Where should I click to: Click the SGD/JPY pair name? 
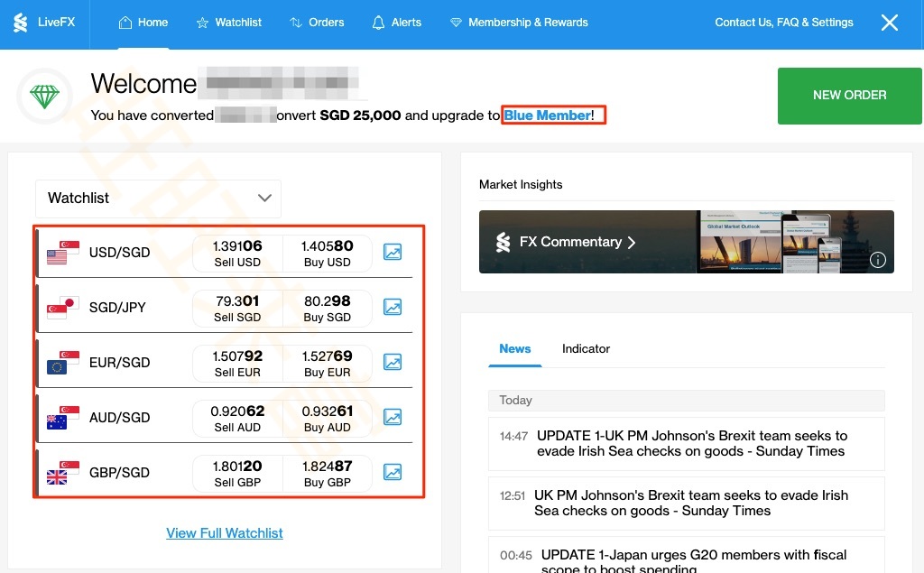tap(117, 307)
